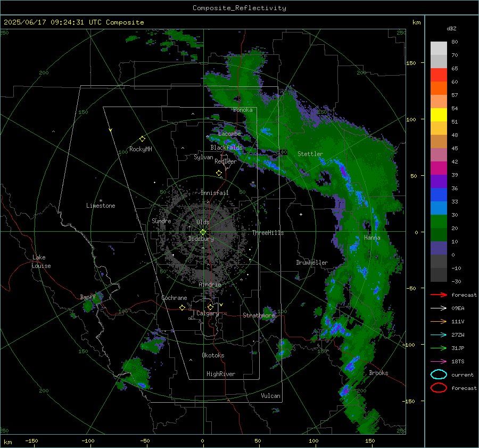Click the white 09EA arrow icon
This screenshot has height=448, width=479.
(439, 308)
